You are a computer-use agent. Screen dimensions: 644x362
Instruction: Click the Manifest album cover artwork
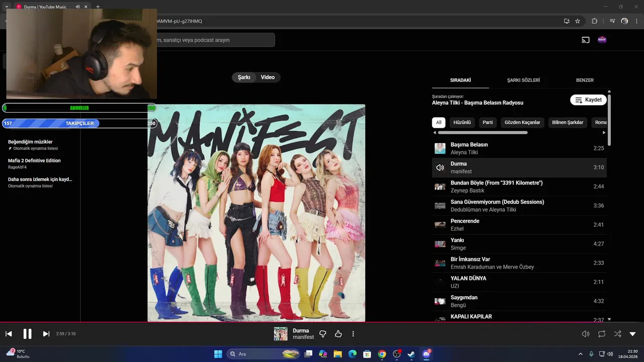(256, 213)
